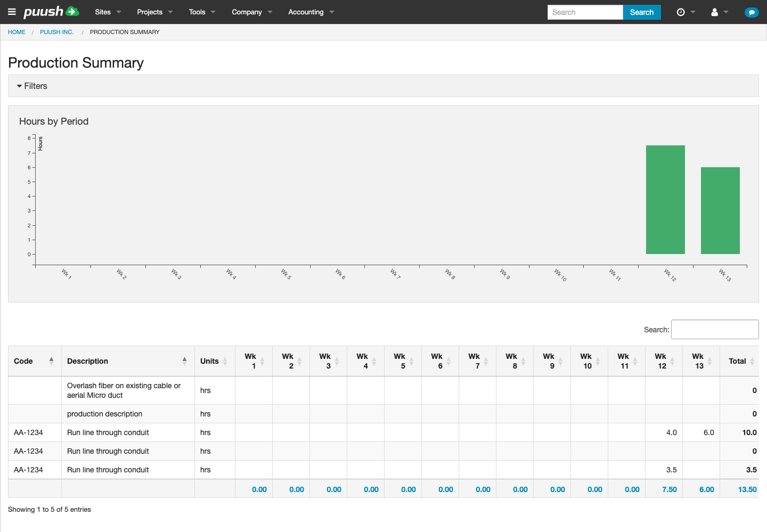Click Overlash fiber on existing cable description

pyautogui.click(x=124, y=390)
